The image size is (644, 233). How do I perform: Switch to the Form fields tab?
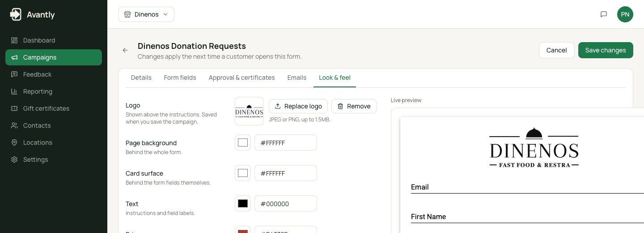(180, 78)
